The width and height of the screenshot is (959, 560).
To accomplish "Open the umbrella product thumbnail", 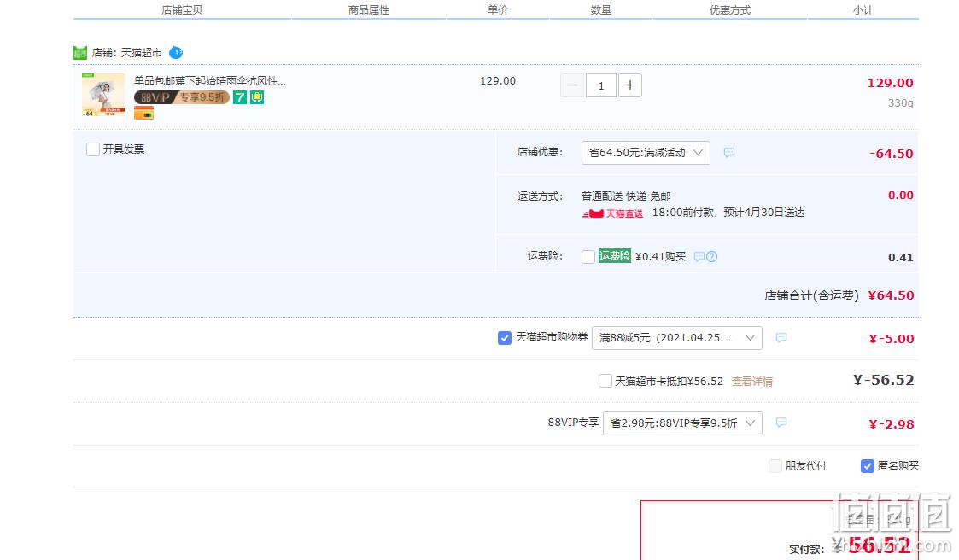I will (103, 95).
